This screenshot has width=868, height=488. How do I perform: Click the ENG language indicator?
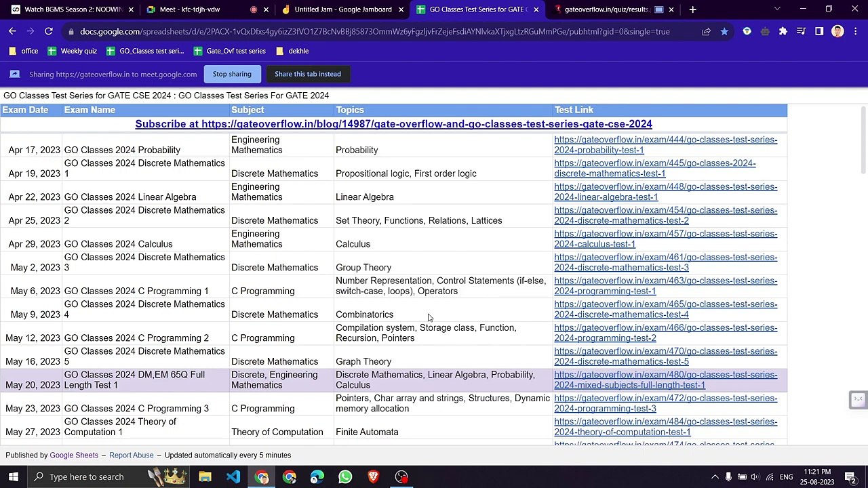[787, 477]
